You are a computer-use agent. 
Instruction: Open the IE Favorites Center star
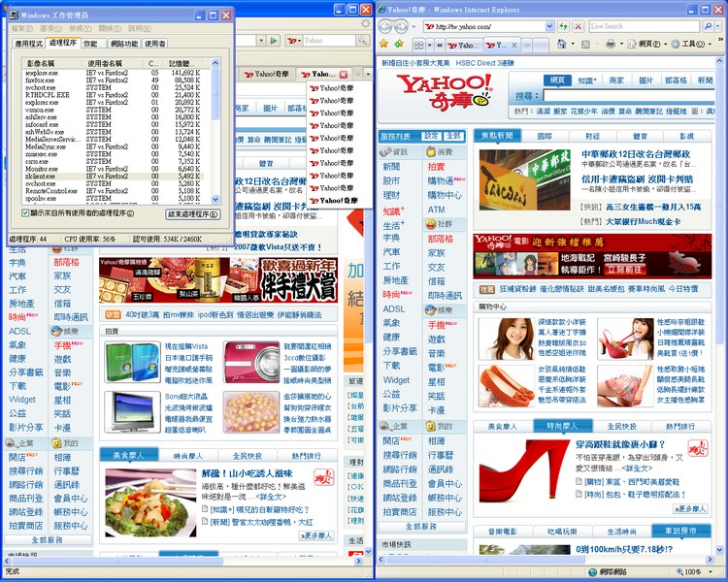[384, 45]
